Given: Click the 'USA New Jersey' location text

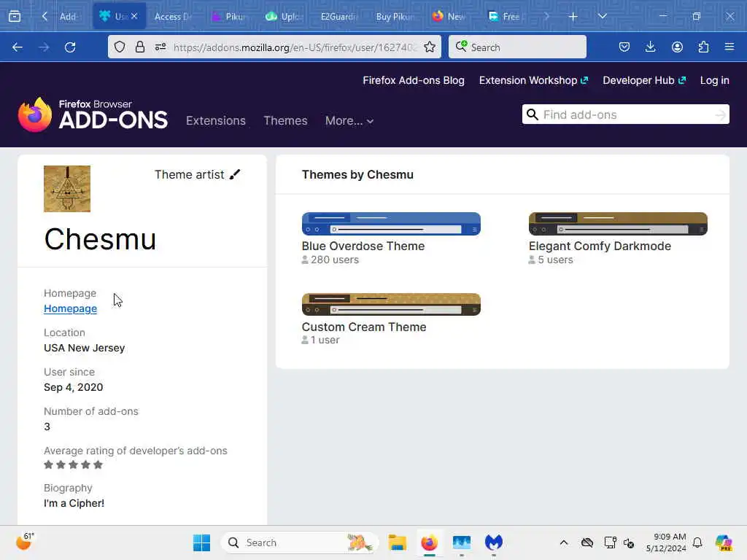Looking at the screenshot, I should [85, 348].
